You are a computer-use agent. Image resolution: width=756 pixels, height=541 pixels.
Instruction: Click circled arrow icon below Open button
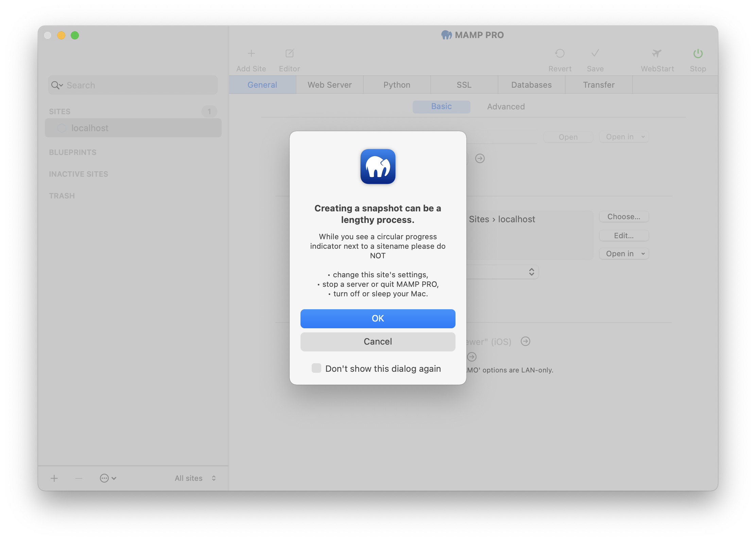pos(480,158)
